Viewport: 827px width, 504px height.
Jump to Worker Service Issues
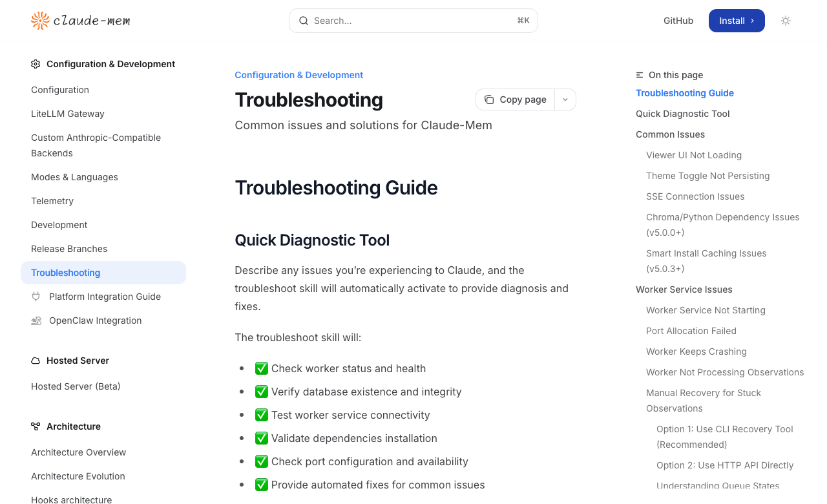click(684, 289)
